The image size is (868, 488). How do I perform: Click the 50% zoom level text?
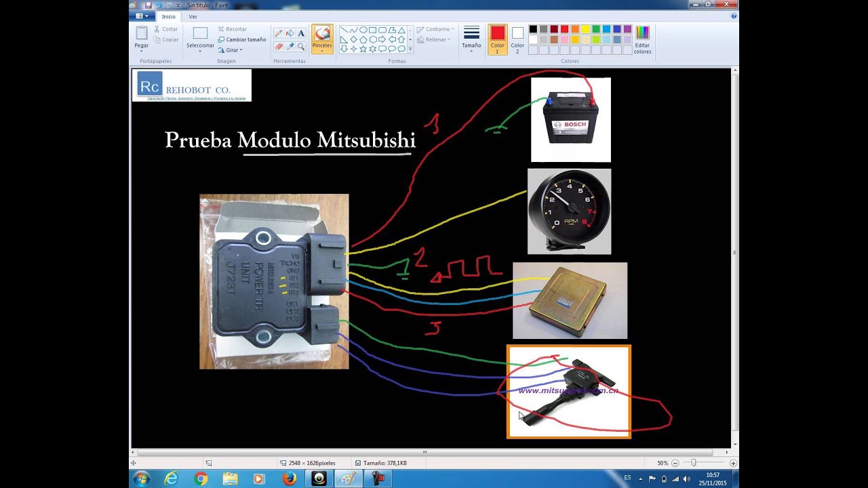tap(663, 463)
